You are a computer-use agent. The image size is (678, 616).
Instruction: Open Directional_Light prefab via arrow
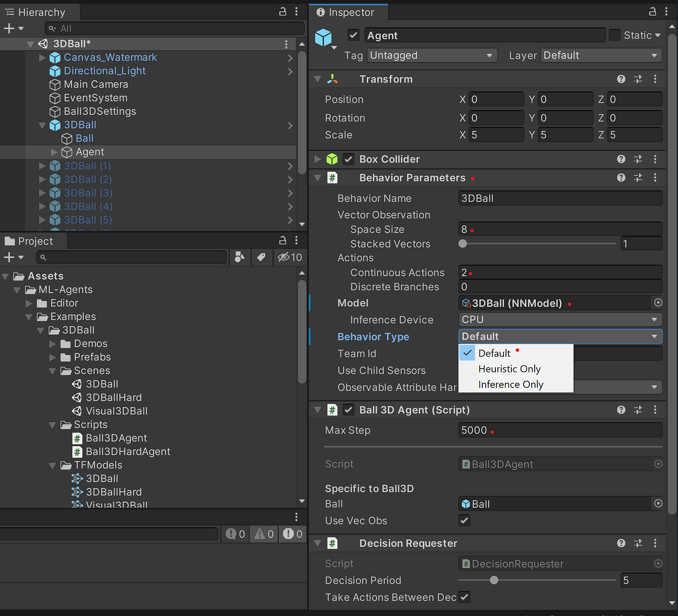[x=290, y=71]
